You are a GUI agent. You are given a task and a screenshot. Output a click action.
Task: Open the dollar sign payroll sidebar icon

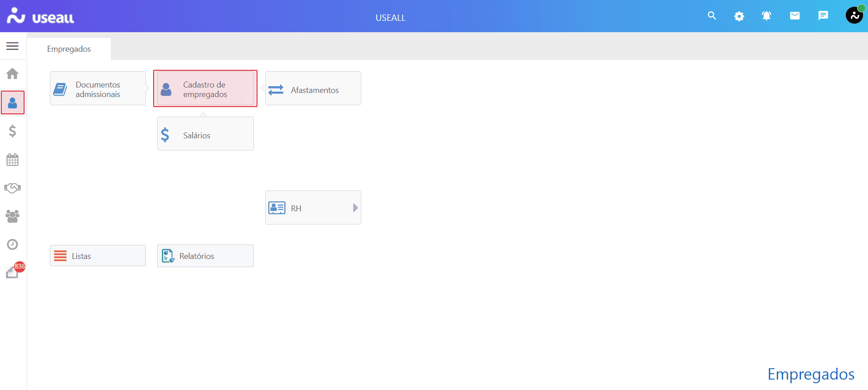click(13, 131)
